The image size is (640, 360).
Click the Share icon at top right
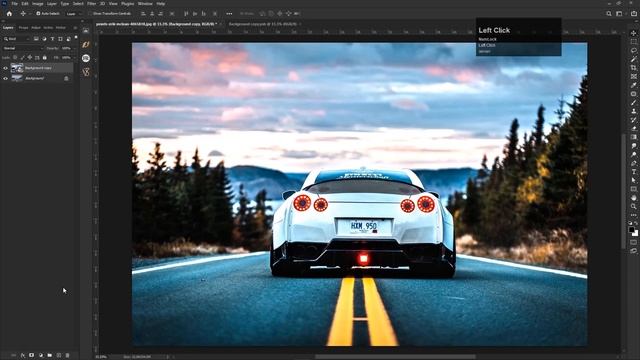633,13
